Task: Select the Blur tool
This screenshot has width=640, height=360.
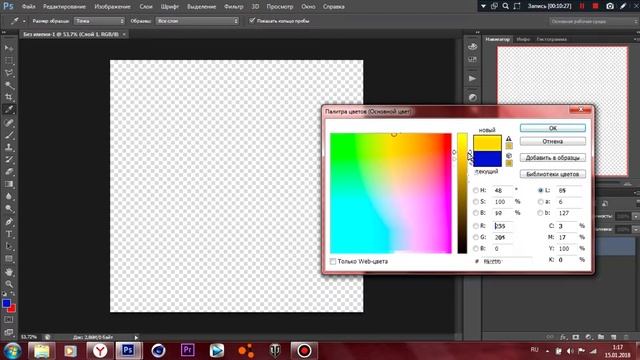Action: 9,196
